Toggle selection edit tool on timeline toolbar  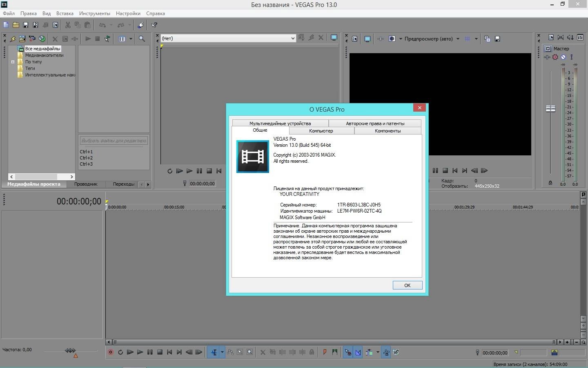[240, 352]
